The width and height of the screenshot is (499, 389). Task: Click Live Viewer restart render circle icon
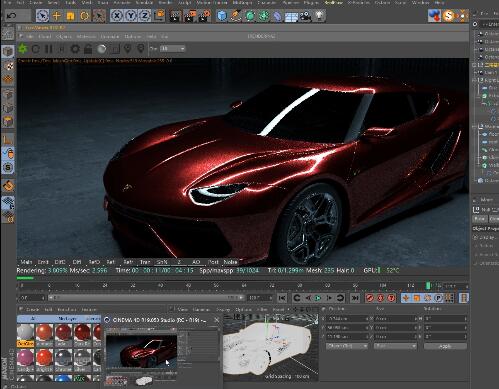click(36, 49)
